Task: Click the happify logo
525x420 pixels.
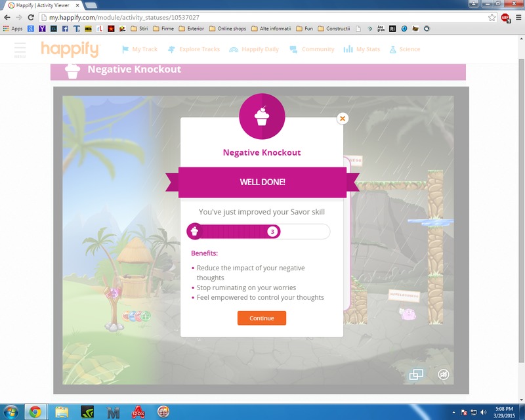Action: pos(70,49)
